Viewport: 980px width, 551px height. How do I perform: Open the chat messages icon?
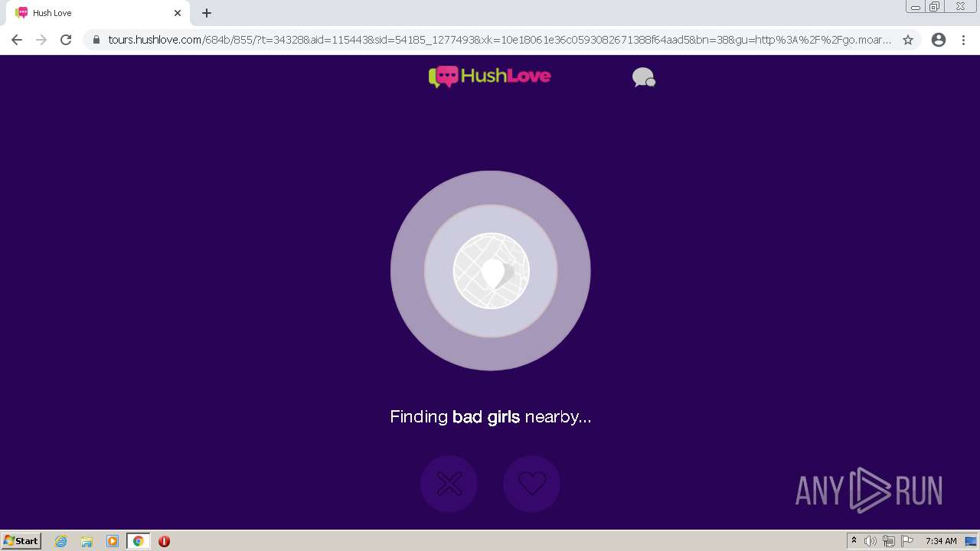click(x=643, y=77)
